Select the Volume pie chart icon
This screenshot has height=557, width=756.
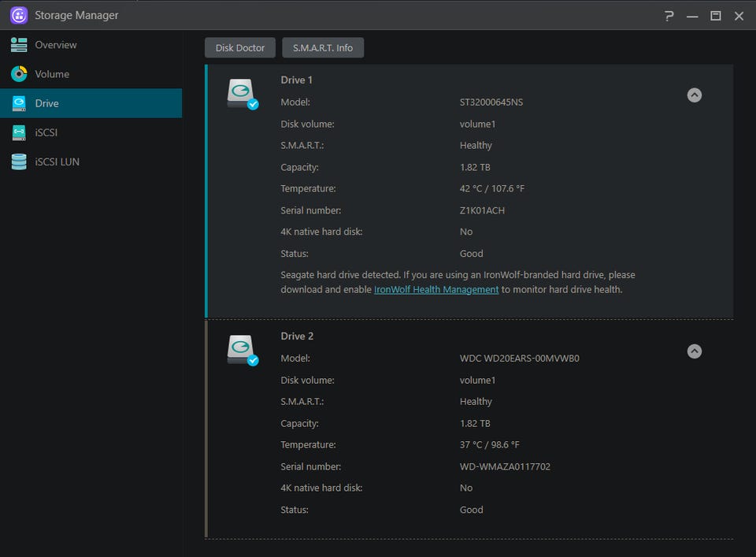19,74
